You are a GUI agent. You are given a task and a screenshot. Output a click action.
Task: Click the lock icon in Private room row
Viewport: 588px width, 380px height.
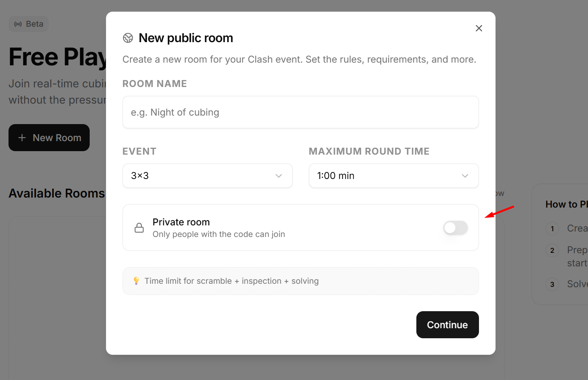click(139, 228)
